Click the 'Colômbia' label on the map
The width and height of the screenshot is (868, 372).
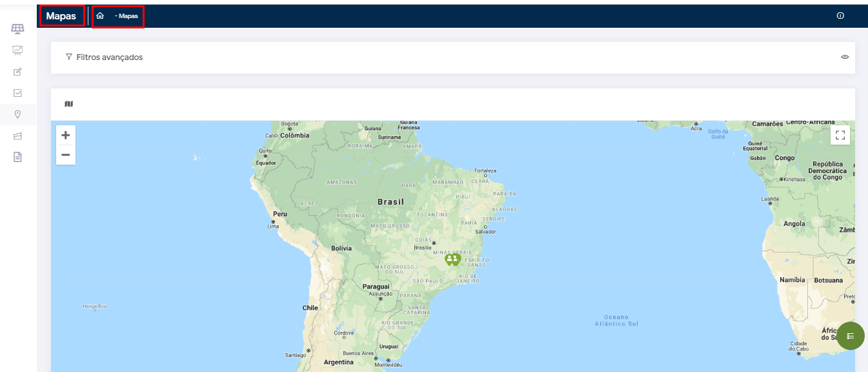tap(295, 136)
